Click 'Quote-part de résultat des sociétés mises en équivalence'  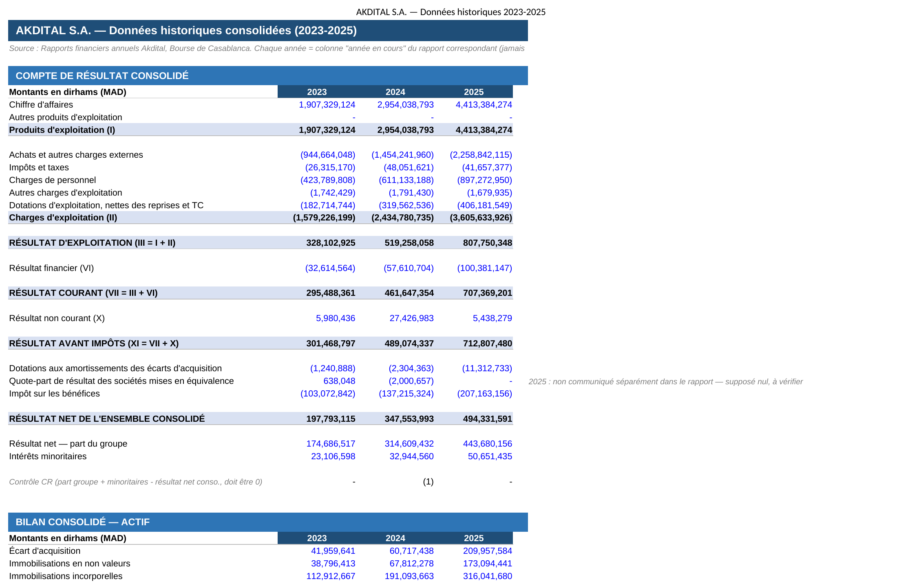click(121, 381)
